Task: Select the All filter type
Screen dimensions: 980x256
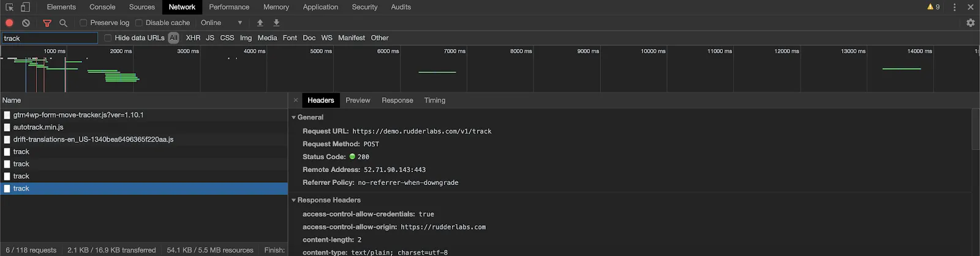Action: click(174, 38)
